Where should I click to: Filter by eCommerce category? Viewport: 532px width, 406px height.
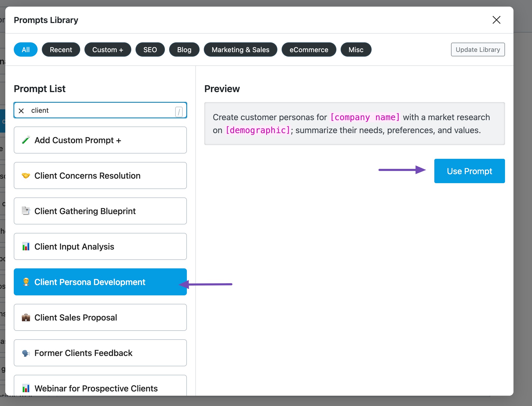point(309,49)
